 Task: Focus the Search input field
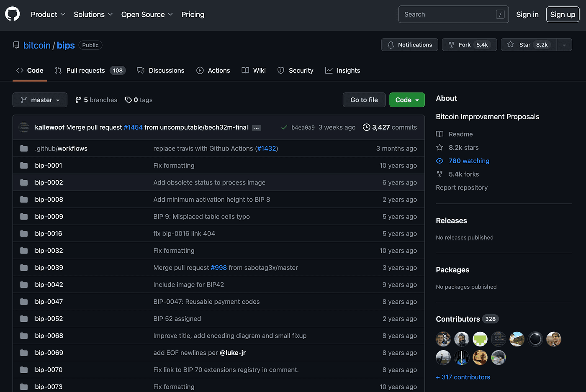point(453,14)
